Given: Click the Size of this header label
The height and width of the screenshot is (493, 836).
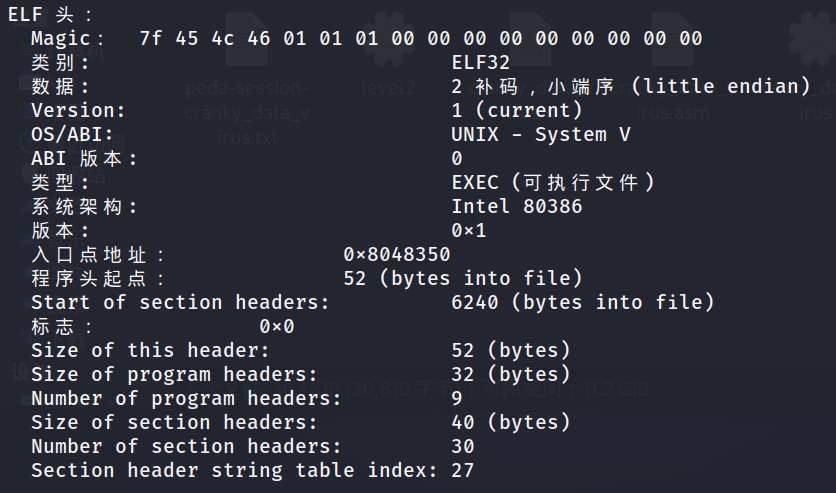Looking at the screenshot, I should click(x=150, y=350).
